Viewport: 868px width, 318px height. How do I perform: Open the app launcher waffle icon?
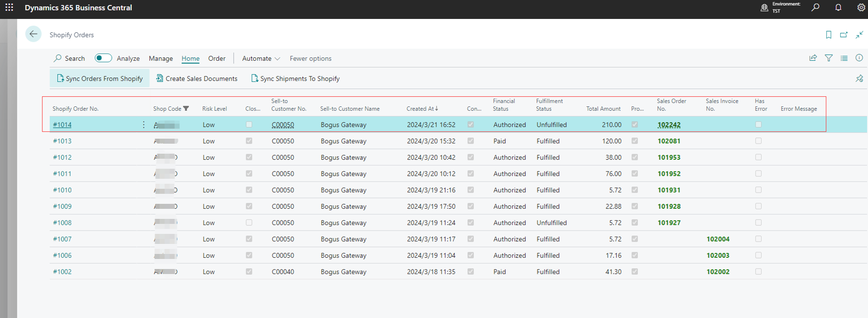[x=9, y=8]
